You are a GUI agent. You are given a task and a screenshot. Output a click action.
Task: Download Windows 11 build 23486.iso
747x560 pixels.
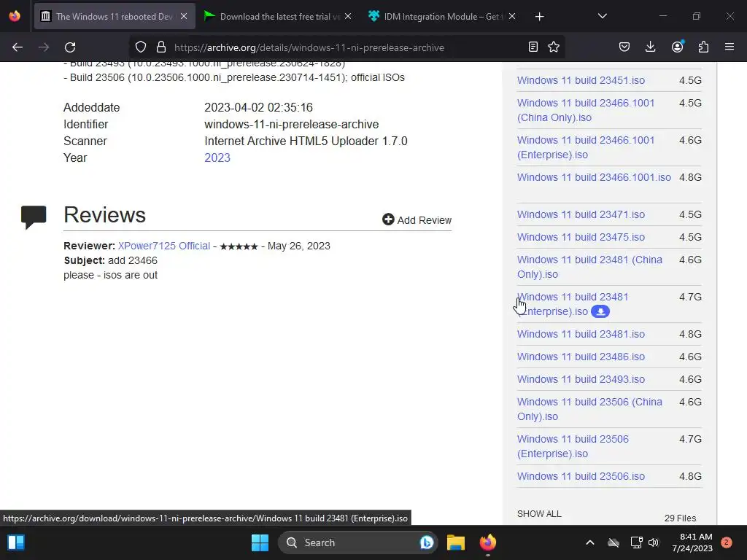(581, 357)
